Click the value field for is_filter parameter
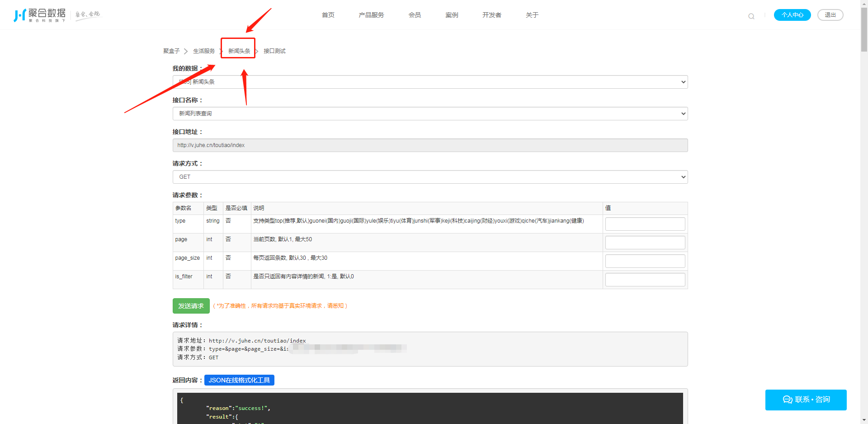 coord(645,280)
